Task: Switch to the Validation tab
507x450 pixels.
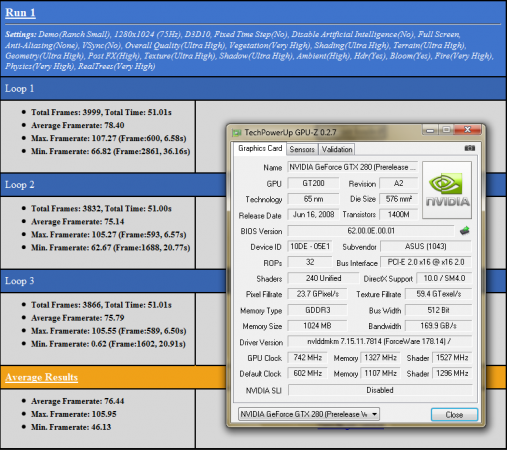Action: pos(337,149)
